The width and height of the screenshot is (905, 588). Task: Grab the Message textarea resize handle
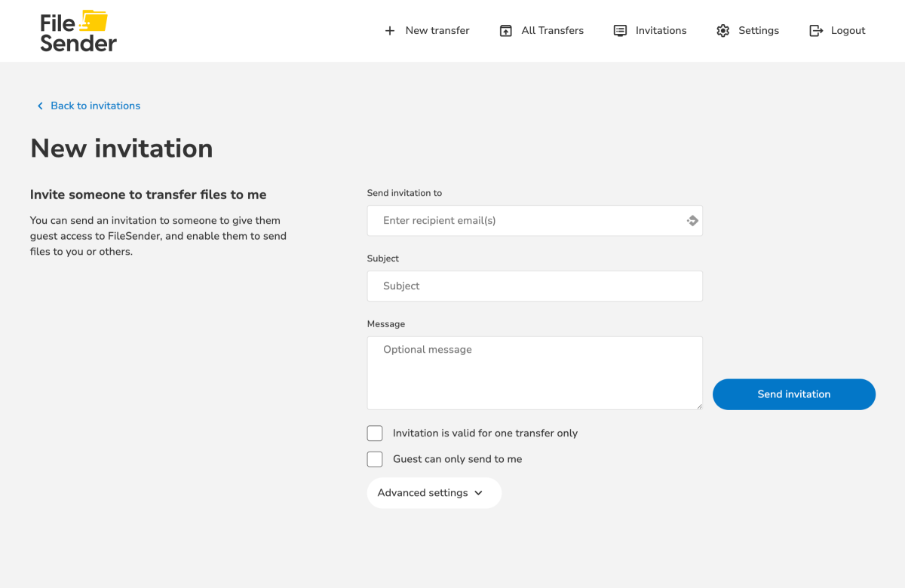coord(698,406)
